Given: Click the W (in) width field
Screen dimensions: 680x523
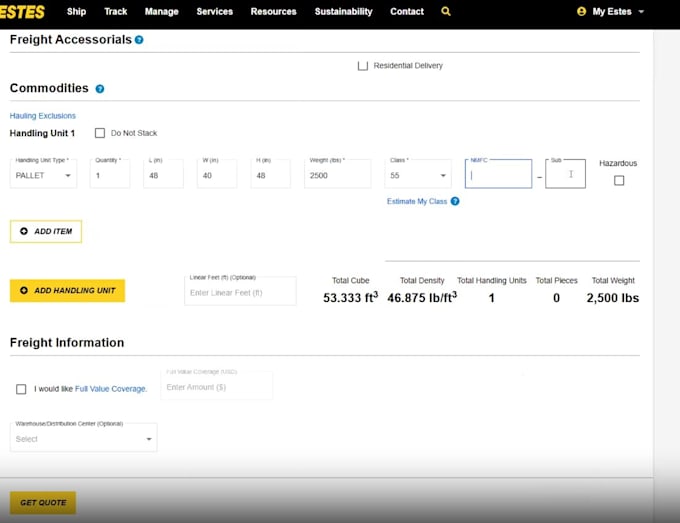Looking at the screenshot, I should (217, 174).
